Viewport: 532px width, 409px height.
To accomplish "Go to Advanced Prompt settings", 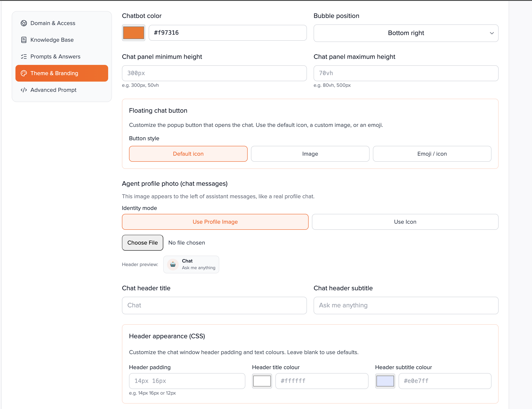I will [53, 90].
